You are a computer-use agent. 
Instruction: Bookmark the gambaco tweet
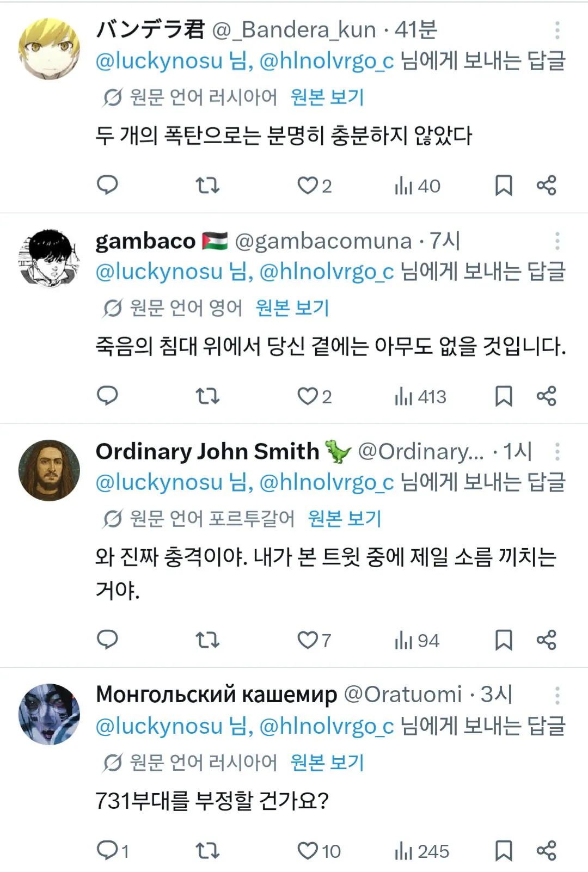pos(504,396)
